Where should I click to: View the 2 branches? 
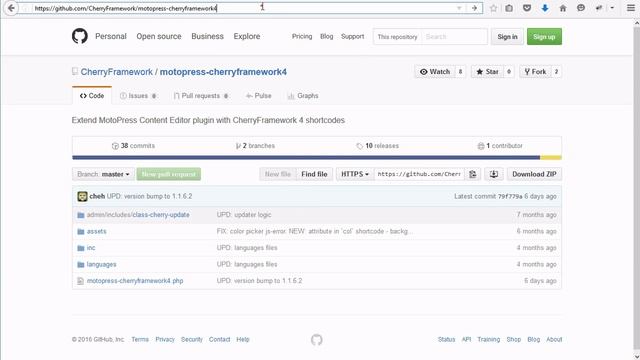point(256,146)
